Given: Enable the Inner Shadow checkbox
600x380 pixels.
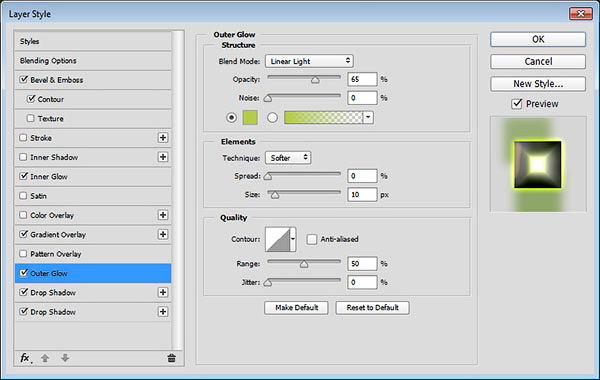Looking at the screenshot, I should pos(23,157).
